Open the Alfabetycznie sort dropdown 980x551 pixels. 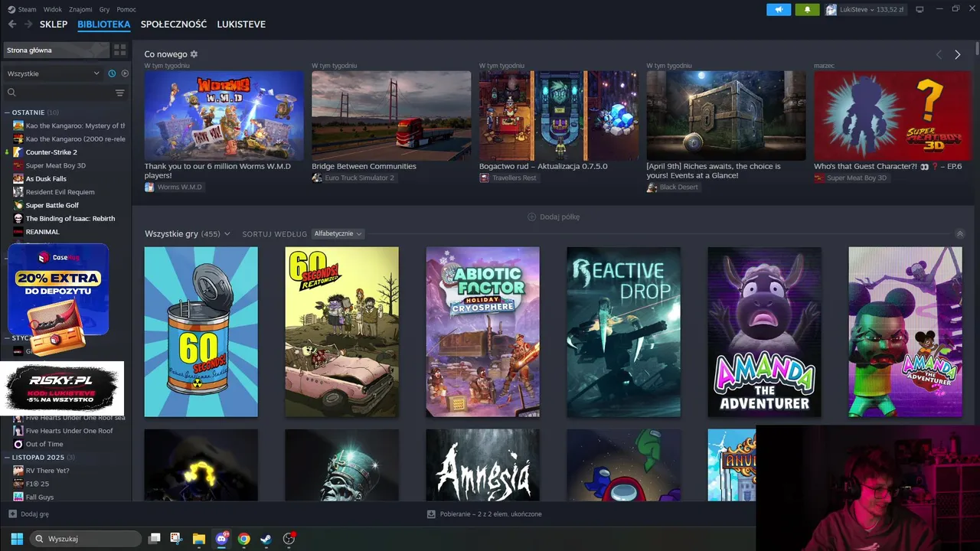pyautogui.click(x=338, y=233)
